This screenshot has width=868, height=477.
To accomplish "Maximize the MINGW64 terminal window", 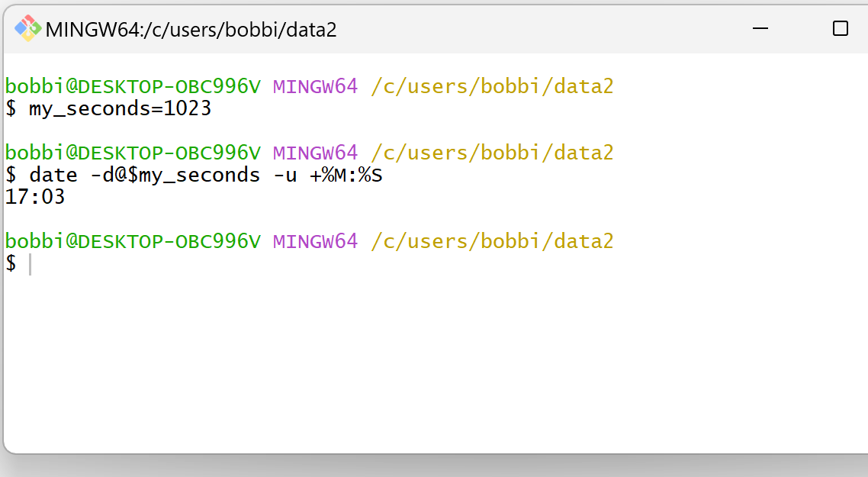I will [840, 28].
